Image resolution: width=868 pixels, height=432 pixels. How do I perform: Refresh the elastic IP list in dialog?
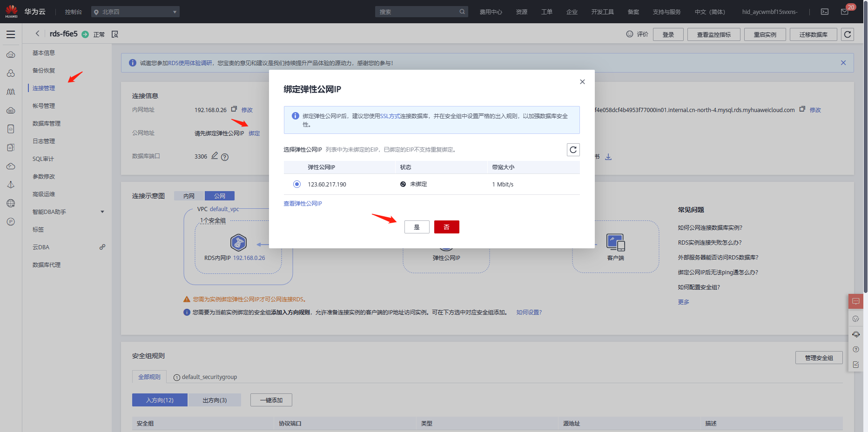click(573, 150)
